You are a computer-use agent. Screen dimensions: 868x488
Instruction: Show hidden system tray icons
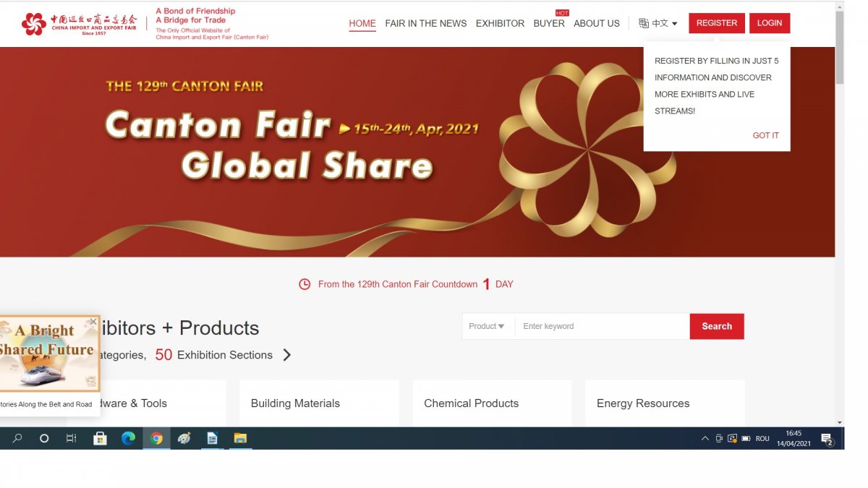[705, 439]
